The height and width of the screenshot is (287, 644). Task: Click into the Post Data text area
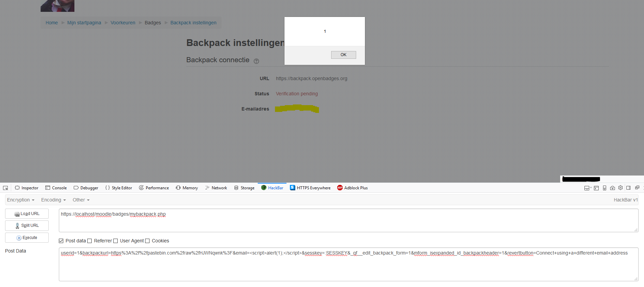point(348,264)
